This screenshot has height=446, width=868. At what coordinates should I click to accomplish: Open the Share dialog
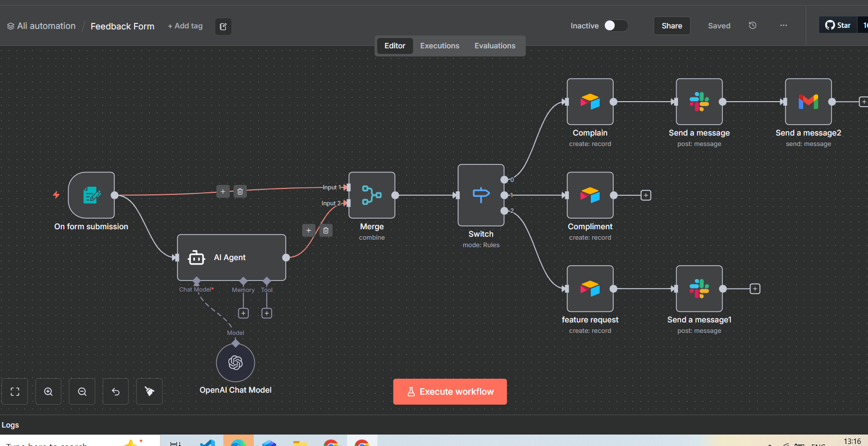tap(672, 26)
